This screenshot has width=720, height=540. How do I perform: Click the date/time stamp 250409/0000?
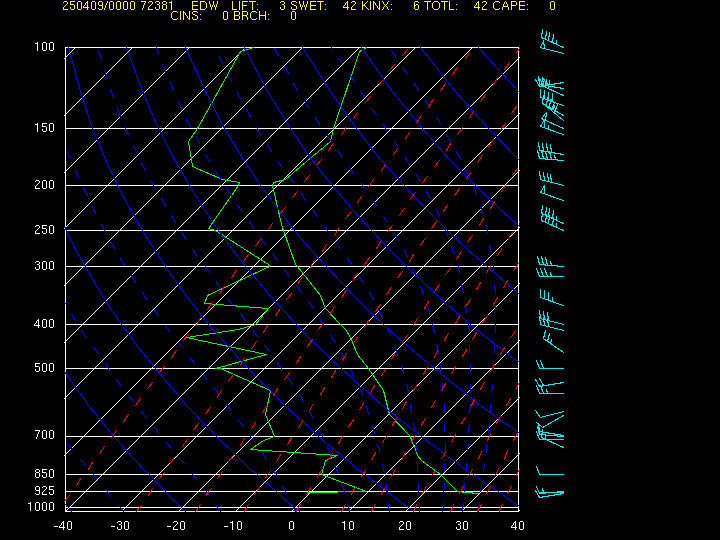(97, 6)
